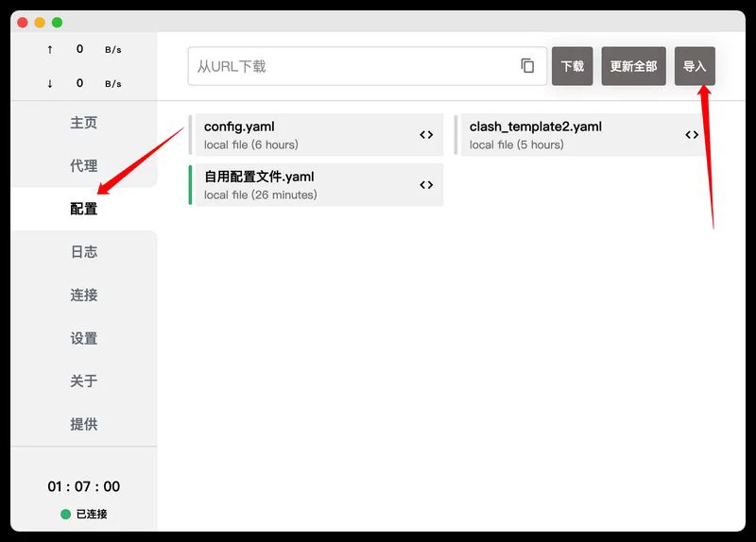The image size is (756, 542).
Task: Open the 提供 sidebar tab
Action: pyautogui.click(x=84, y=424)
